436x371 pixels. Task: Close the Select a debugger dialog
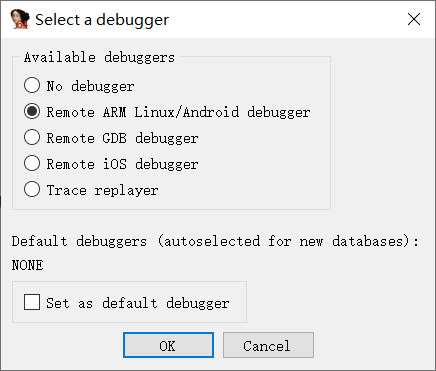414,19
